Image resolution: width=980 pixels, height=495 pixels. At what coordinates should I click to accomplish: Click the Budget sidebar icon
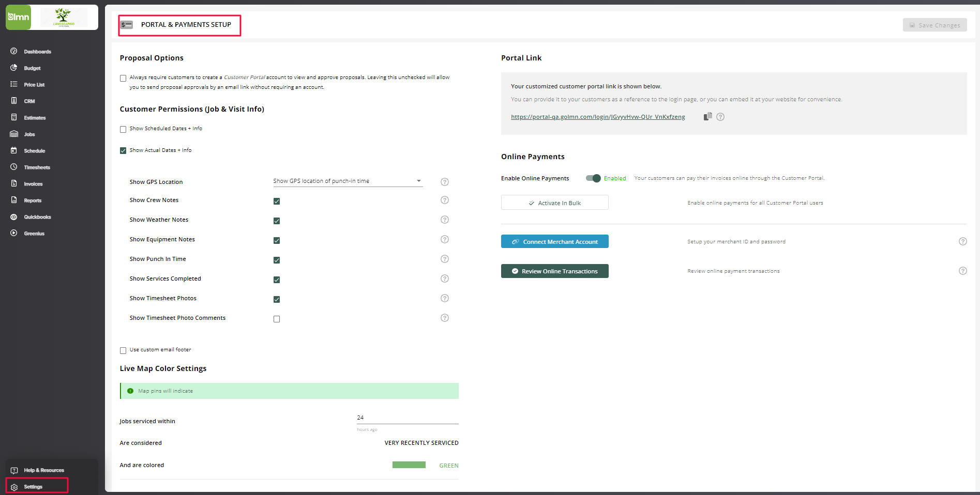pyautogui.click(x=14, y=68)
